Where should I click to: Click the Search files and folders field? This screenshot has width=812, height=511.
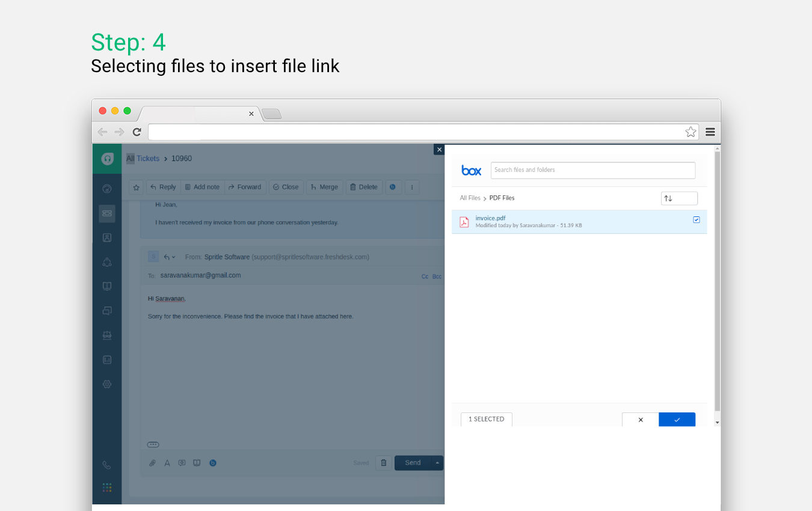pos(592,170)
